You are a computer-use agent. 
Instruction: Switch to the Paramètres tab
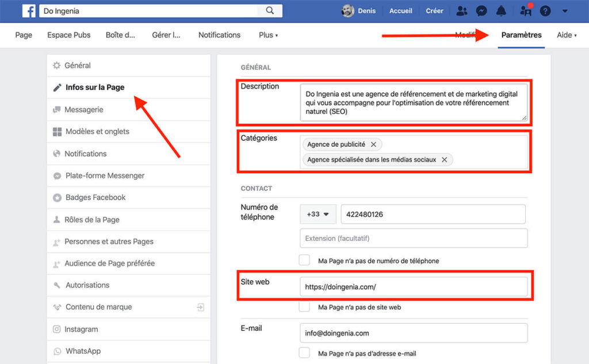point(521,35)
